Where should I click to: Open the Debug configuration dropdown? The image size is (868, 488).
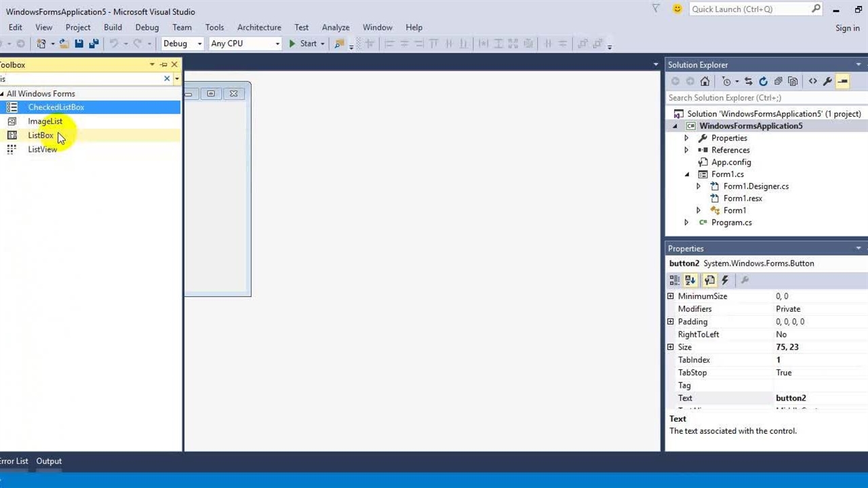[x=182, y=43]
